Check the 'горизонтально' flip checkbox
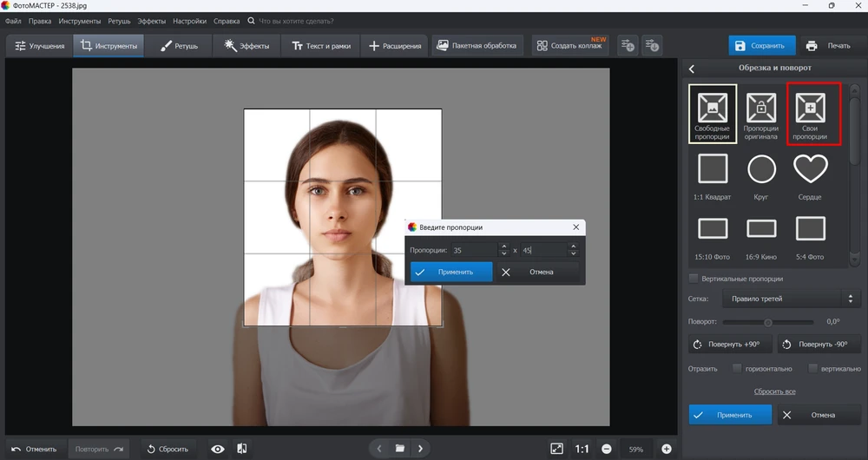The image size is (868, 460). 737,368
